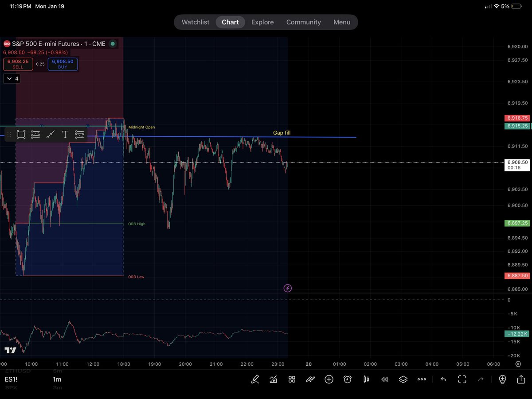
Task: Switch to the Explore tab
Action: click(x=262, y=22)
